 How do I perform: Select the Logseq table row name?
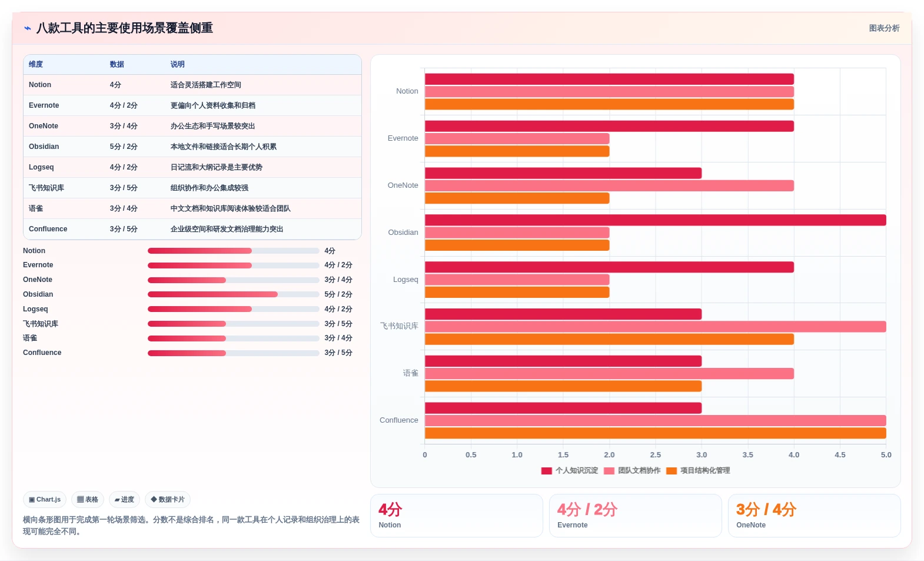pyautogui.click(x=41, y=167)
